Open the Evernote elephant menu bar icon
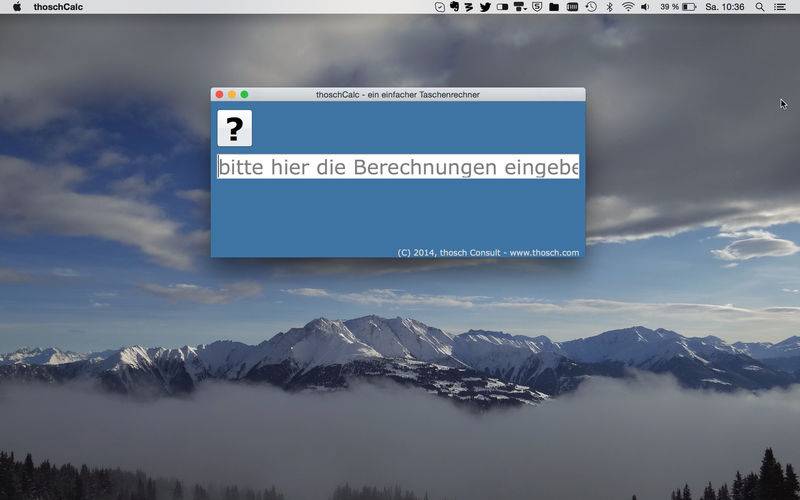Screen dimensions: 800x500 454,7
